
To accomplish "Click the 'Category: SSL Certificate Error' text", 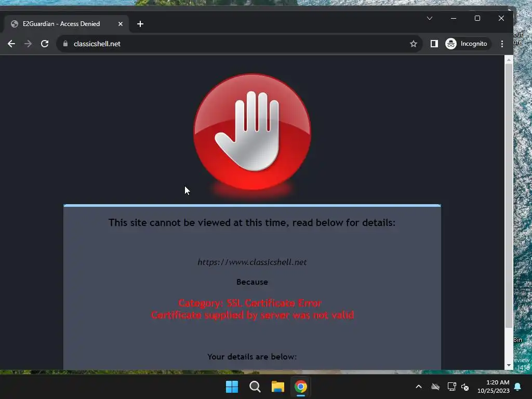I will 250,303.
